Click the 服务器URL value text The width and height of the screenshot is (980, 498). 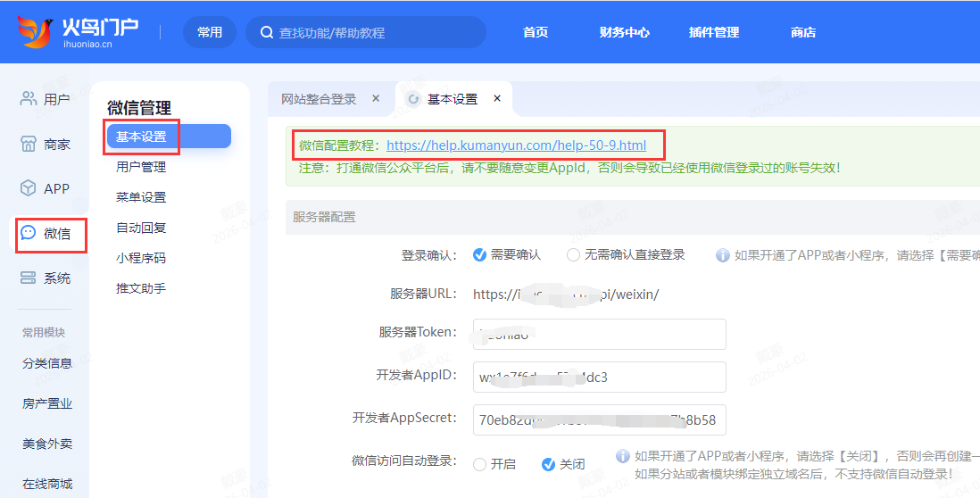566,294
